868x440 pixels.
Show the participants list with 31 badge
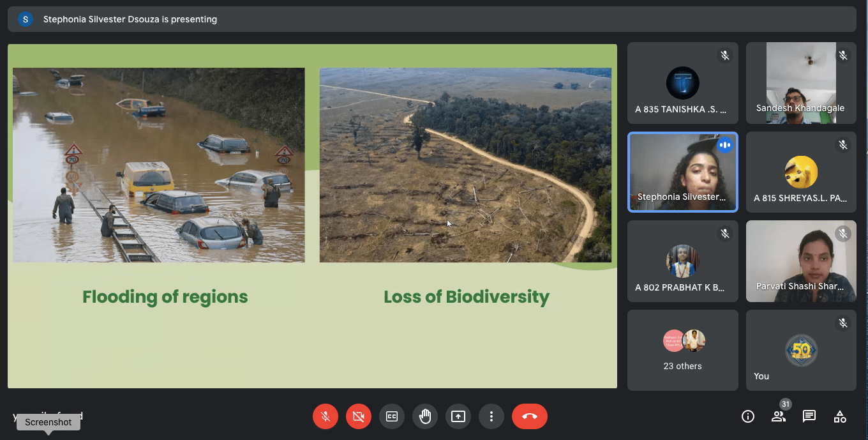pos(779,416)
